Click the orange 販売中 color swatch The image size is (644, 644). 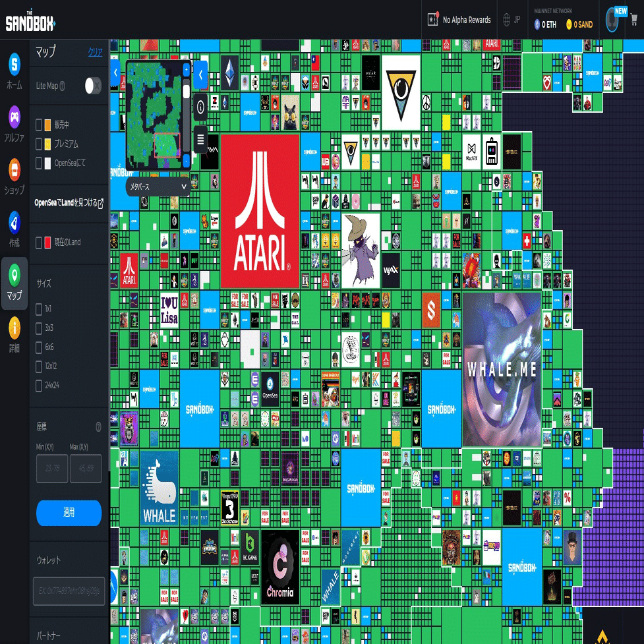[47, 125]
